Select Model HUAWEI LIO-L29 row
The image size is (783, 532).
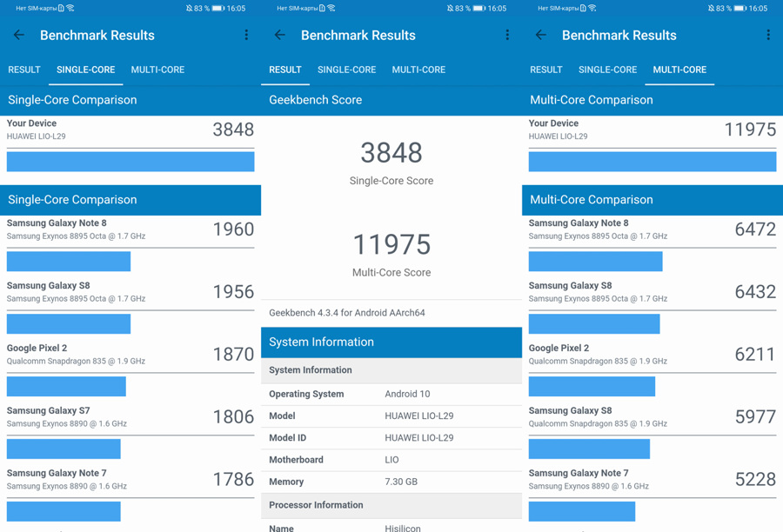(391, 416)
